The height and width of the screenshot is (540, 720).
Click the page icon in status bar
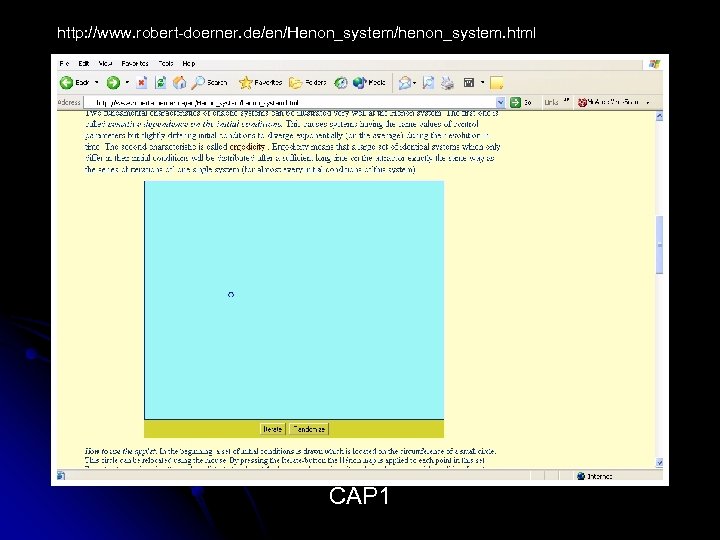pyautogui.click(x=61, y=476)
